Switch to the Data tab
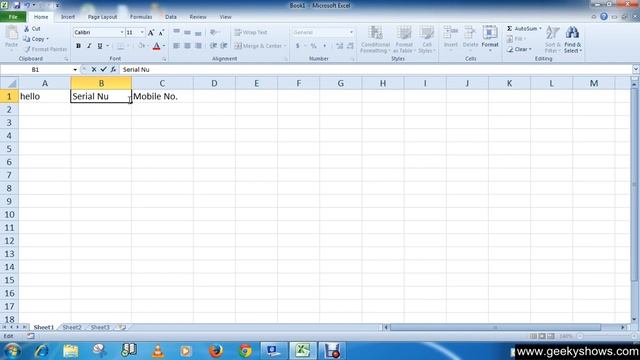This screenshot has width=640, height=360. [x=171, y=17]
